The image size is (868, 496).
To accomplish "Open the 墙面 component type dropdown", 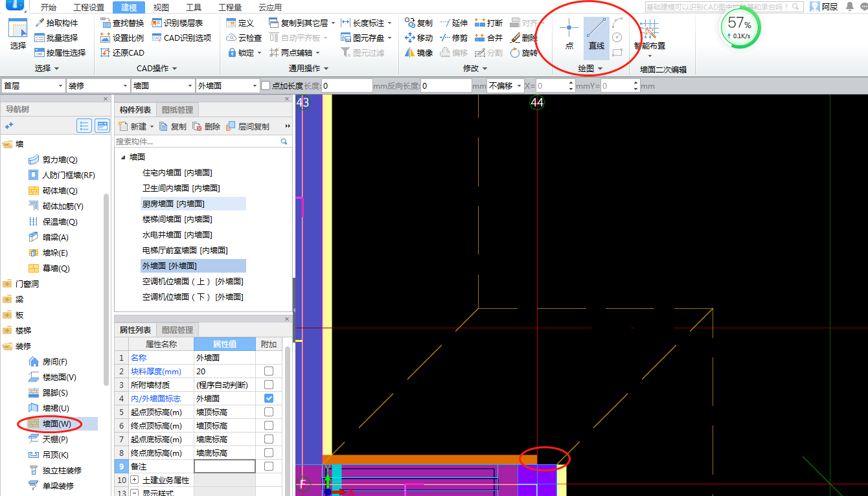I will click(163, 85).
